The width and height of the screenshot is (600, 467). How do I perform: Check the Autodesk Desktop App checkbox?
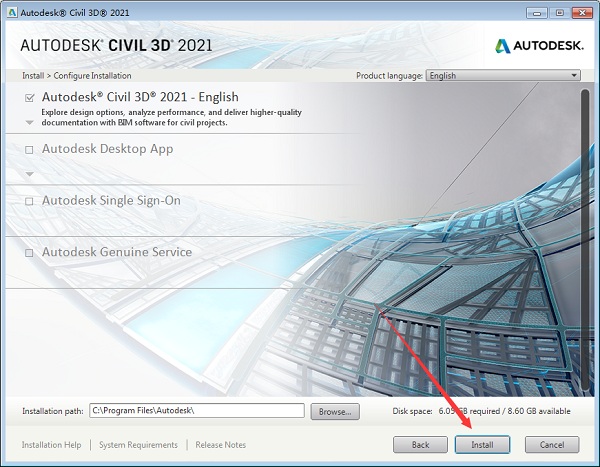point(29,150)
